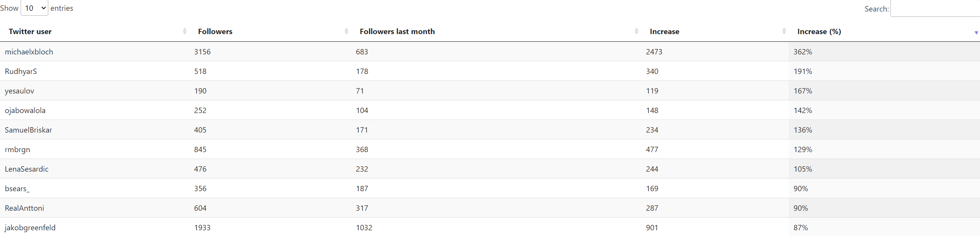Click increase value 169

652,188
